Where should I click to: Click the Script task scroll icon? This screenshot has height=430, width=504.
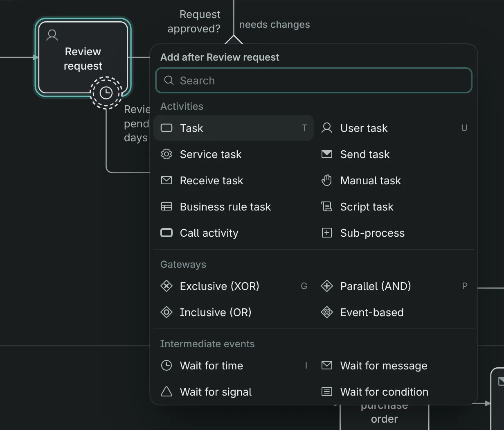[x=327, y=206]
